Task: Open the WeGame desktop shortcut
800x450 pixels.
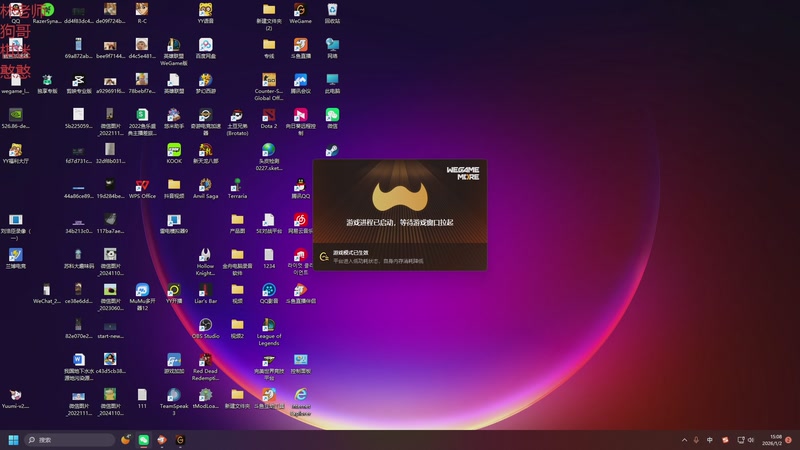Action: (x=300, y=13)
